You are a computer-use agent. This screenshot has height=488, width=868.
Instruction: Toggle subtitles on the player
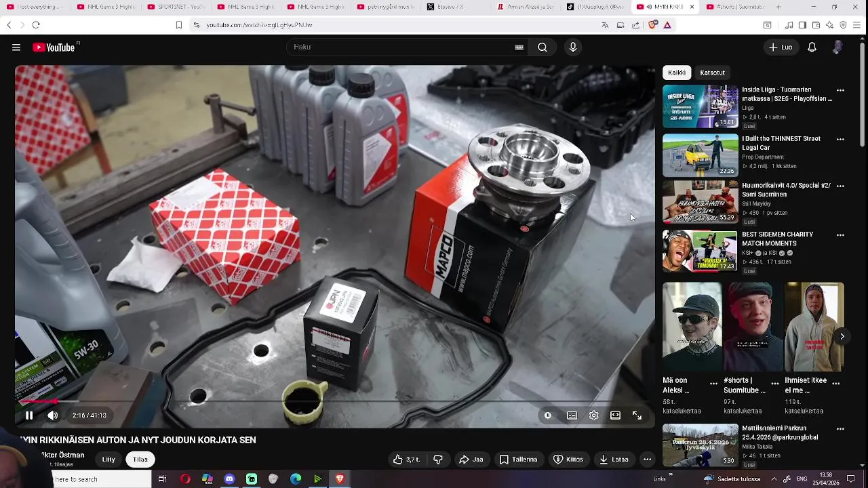point(572,415)
